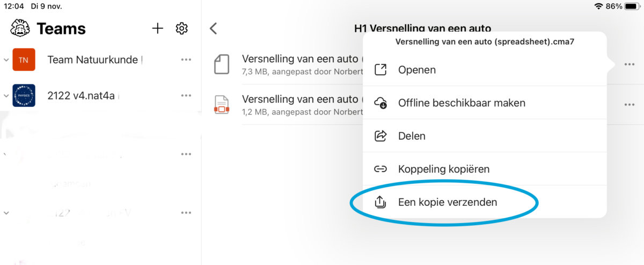The width and height of the screenshot is (644, 265).
Task: Choose Openen from the context menu
Action: [x=416, y=70]
